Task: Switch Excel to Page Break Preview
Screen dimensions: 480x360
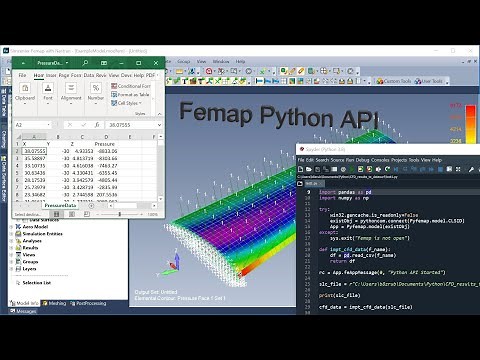Action: click(x=87, y=214)
